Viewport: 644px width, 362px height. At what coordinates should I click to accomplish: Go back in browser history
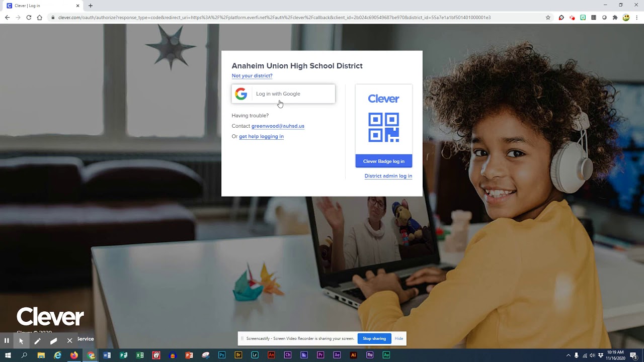click(x=7, y=18)
